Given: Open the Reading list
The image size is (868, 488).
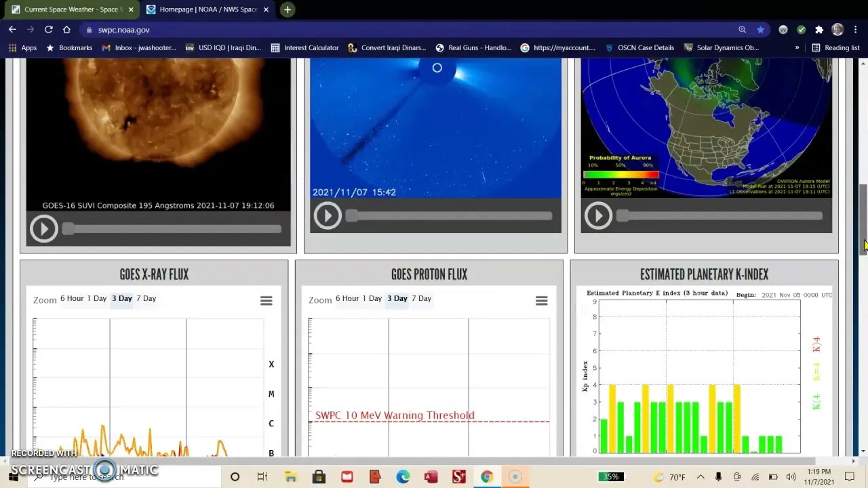Looking at the screenshot, I should (x=835, y=48).
